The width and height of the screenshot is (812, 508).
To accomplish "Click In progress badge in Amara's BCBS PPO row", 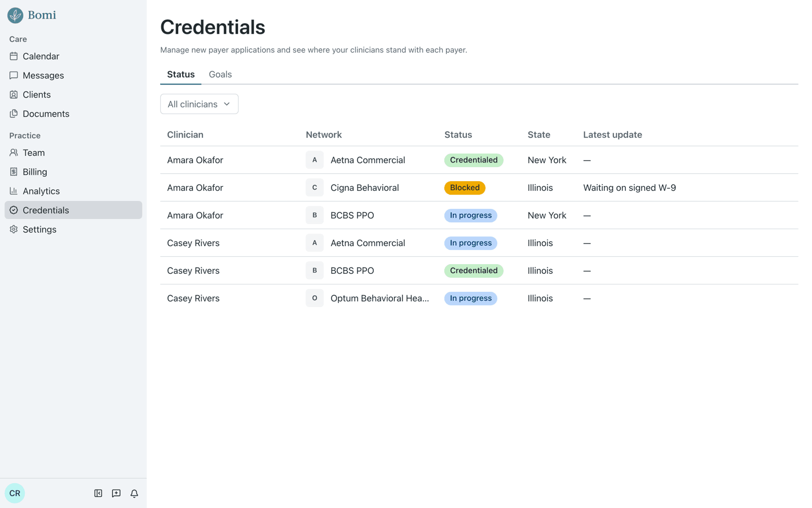I will [471, 216].
